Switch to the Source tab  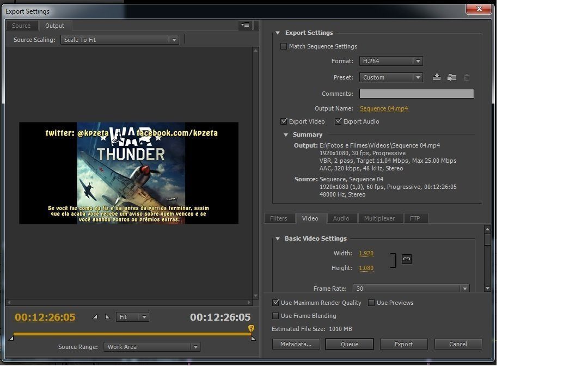[x=21, y=26]
